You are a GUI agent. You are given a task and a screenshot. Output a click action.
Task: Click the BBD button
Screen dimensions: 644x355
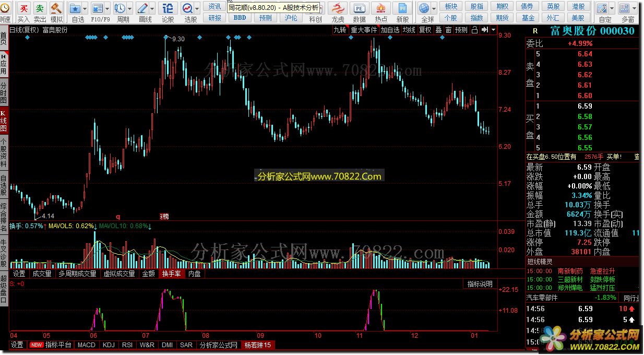click(240, 17)
